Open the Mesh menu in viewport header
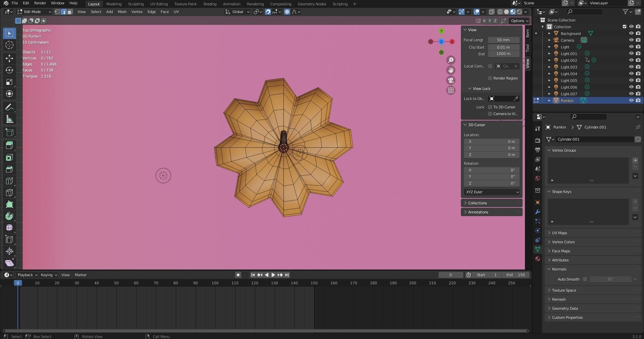The width and height of the screenshot is (644, 339). [x=122, y=12]
